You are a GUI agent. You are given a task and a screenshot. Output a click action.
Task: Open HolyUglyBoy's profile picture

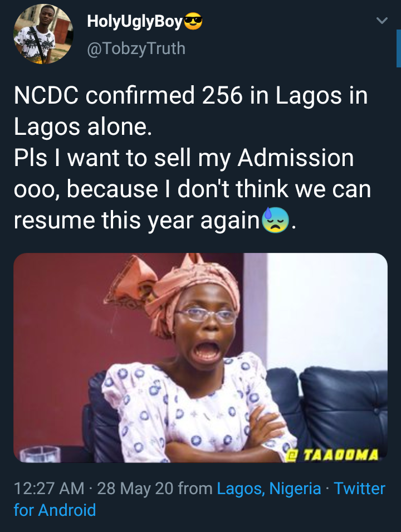click(x=43, y=35)
